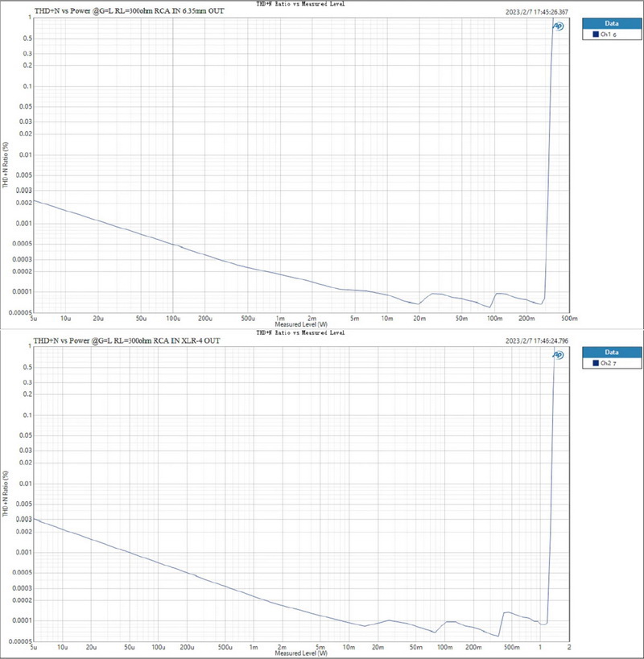Click the Ch2 legend entry label
The height and width of the screenshot is (659, 644).
[x=609, y=364]
